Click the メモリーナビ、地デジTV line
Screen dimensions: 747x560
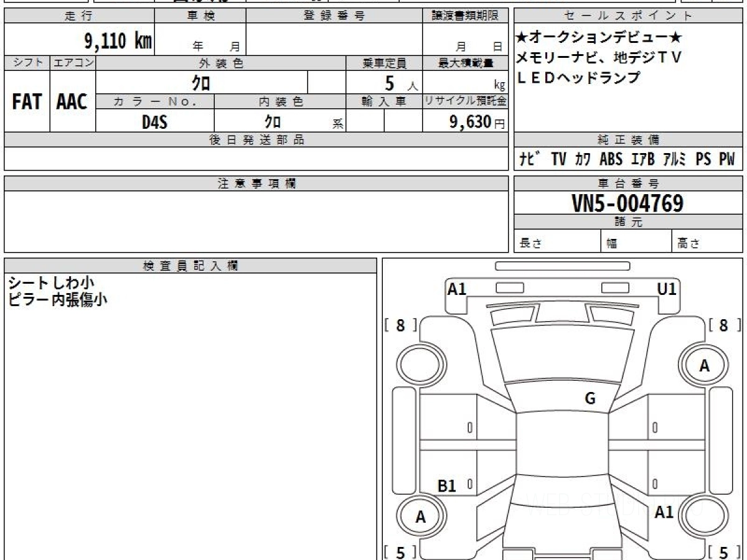click(599, 58)
